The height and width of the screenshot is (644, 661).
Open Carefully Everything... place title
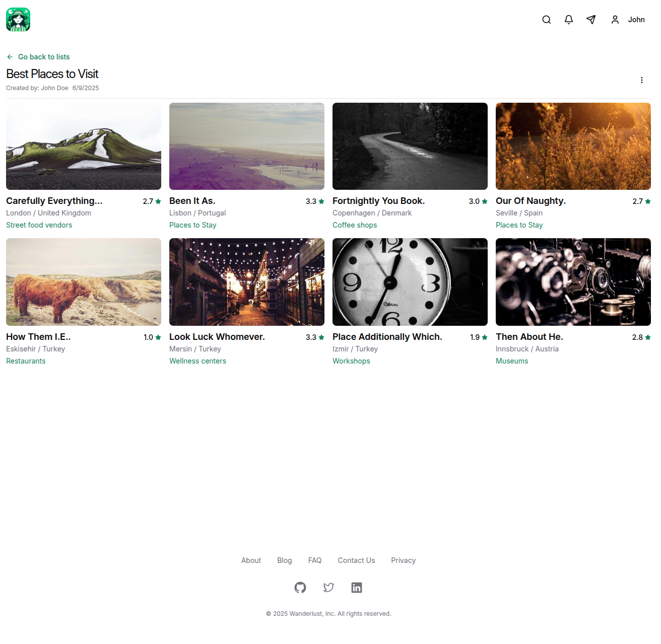click(54, 201)
